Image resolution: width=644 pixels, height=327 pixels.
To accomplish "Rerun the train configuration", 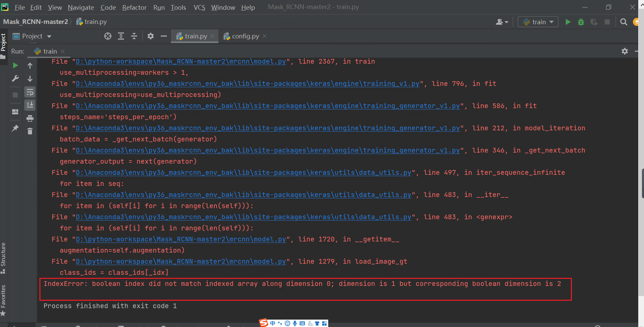I will 15,66.
